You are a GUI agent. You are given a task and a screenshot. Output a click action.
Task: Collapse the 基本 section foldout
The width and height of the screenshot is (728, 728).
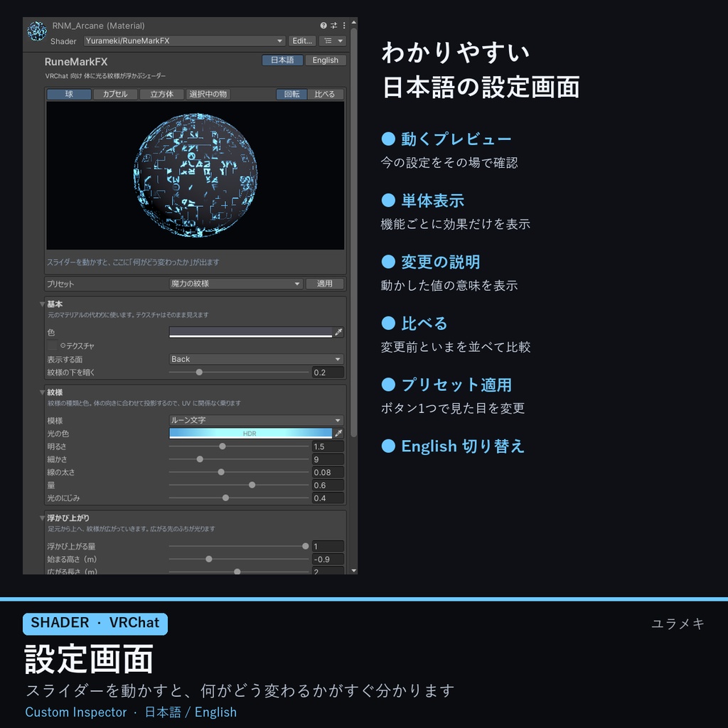[42, 304]
